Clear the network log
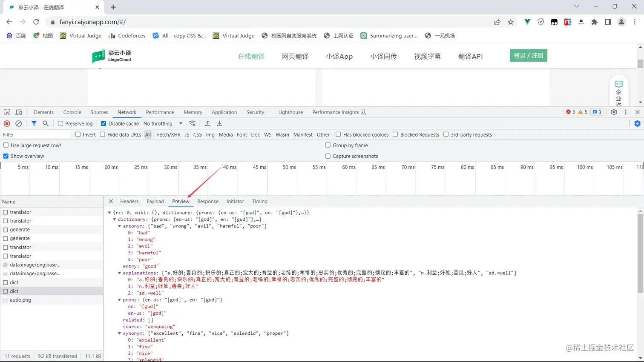Screen dimensions: 644x362 point(18,123)
